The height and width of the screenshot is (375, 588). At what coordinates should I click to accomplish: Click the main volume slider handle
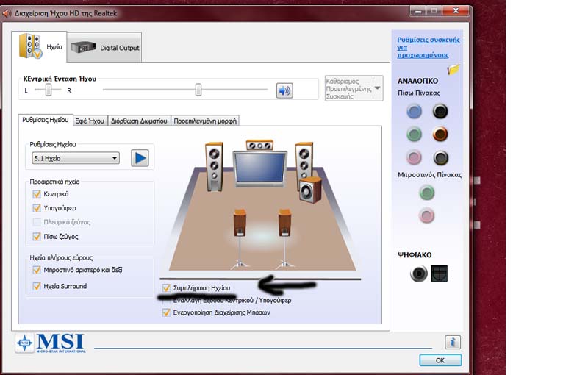(198, 90)
